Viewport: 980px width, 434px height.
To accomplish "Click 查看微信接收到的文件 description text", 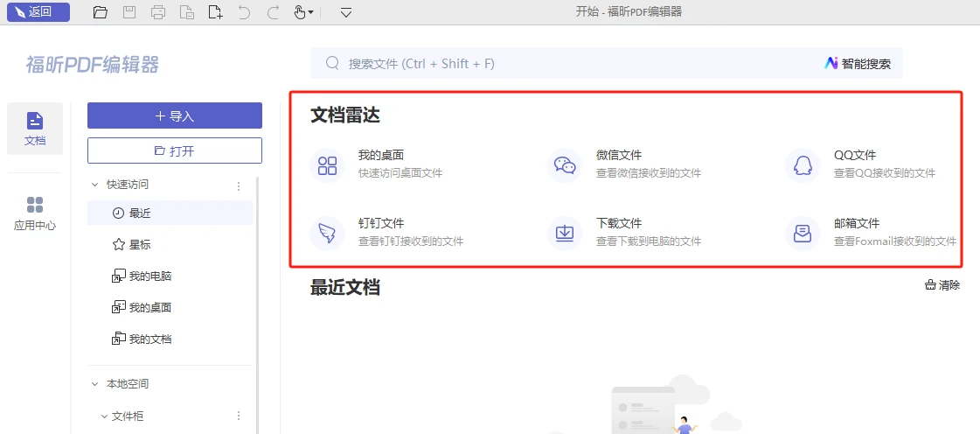I will (649, 173).
